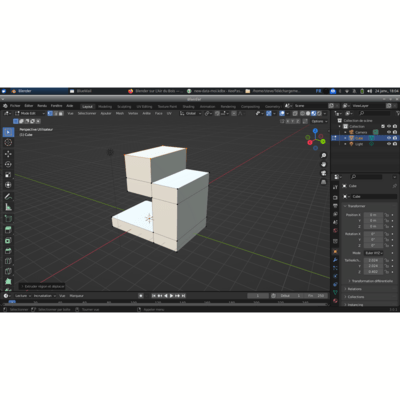Open the Mesh menu in header
Screen dimensions: 400x400
[120, 113]
